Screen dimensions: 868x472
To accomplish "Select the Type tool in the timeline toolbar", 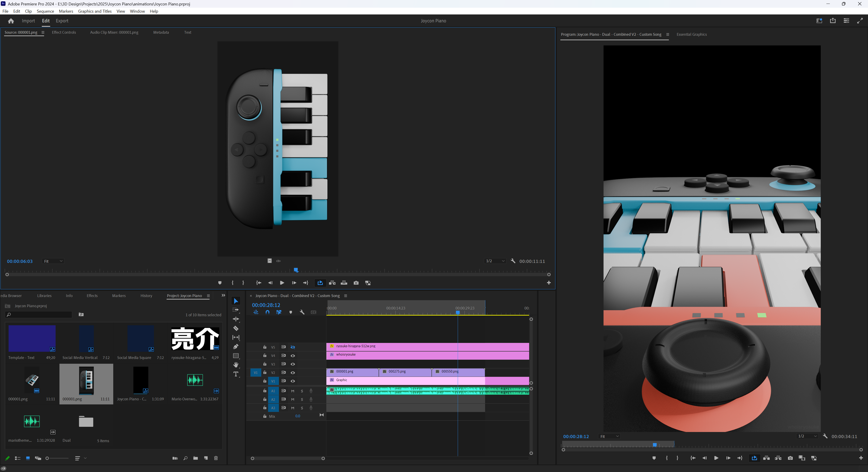I will (x=236, y=374).
